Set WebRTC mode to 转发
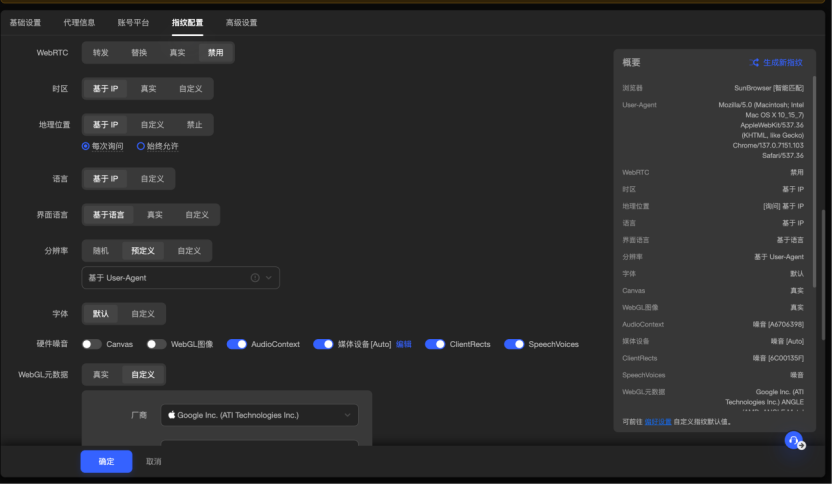This screenshot has width=832, height=484. pos(101,52)
